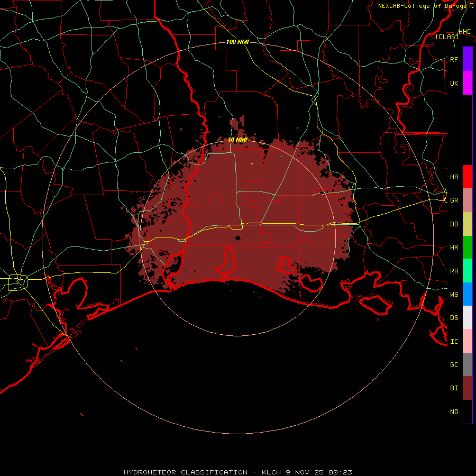Click the IC legend label
The image size is (476, 476).
[x=454, y=342]
